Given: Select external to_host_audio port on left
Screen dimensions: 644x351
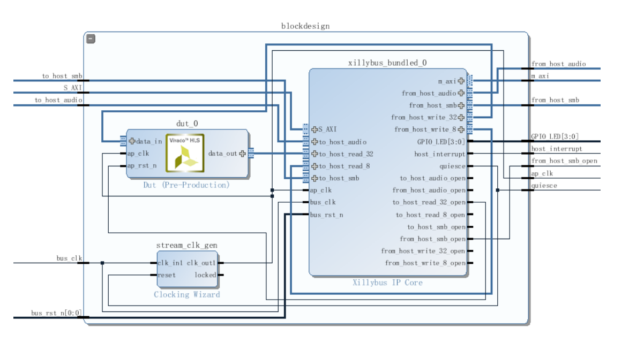Looking at the screenshot, I should pyautogui.click(x=58, y=100).
